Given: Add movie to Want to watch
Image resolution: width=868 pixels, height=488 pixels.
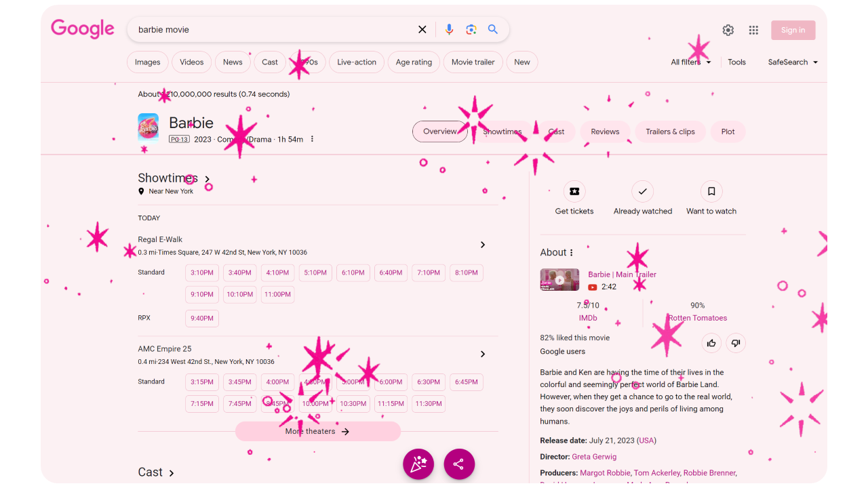Looking at the screenshot, I should point(711,191).
